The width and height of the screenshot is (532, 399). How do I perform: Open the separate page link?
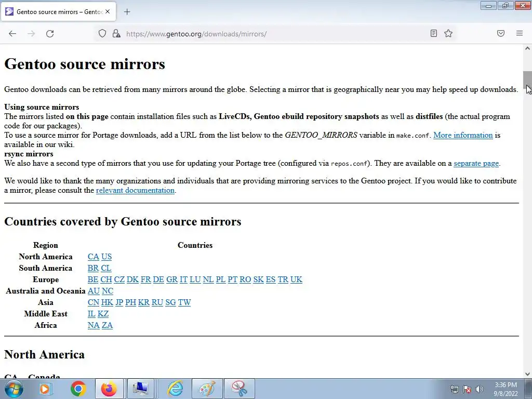click(476, 163)
